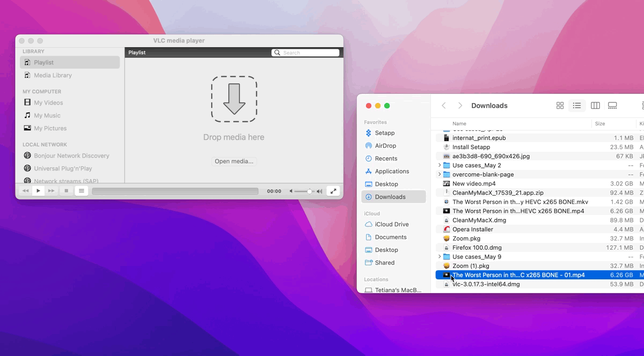Click the 00:00 time display in VLC
The image size is (644, 356).
point(274,191)
